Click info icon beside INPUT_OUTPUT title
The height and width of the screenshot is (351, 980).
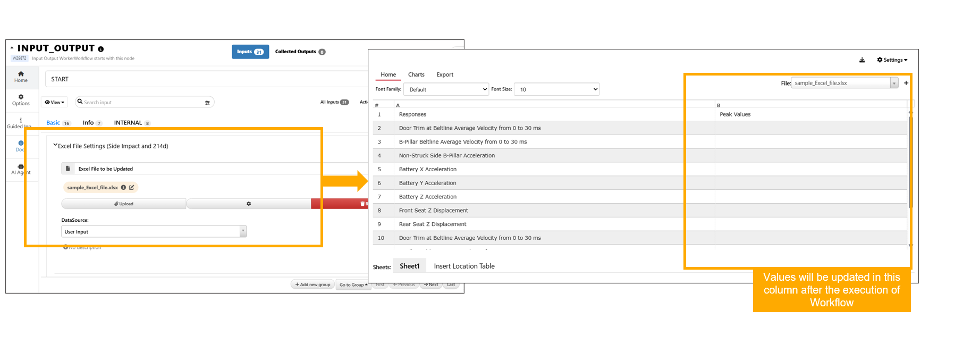point(101,49)
